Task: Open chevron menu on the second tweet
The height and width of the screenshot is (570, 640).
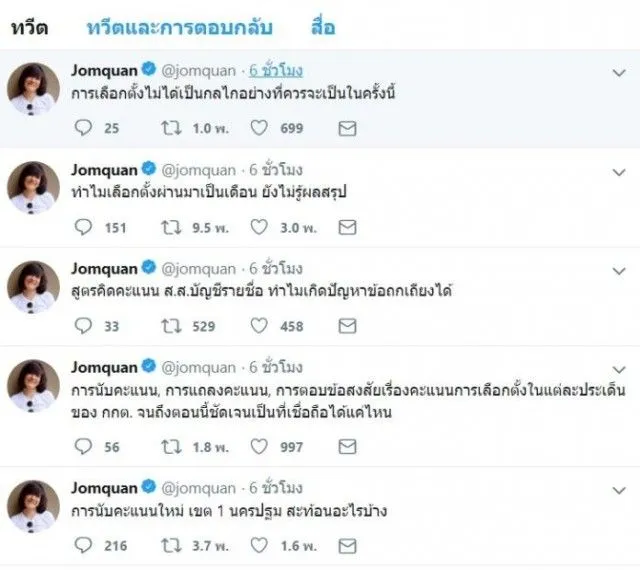Action: 617,172
